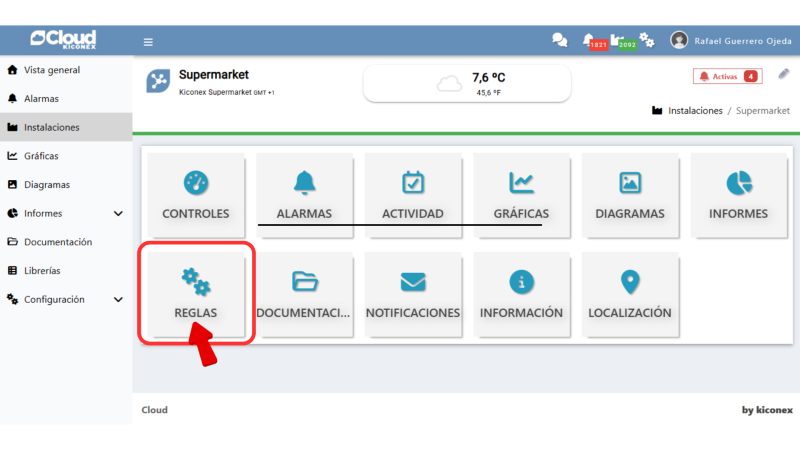Image resolution: width=800 pixels, height=450 pixels.
Task: Open the CONTROLES gauge tile
Action: coord(195,195)
